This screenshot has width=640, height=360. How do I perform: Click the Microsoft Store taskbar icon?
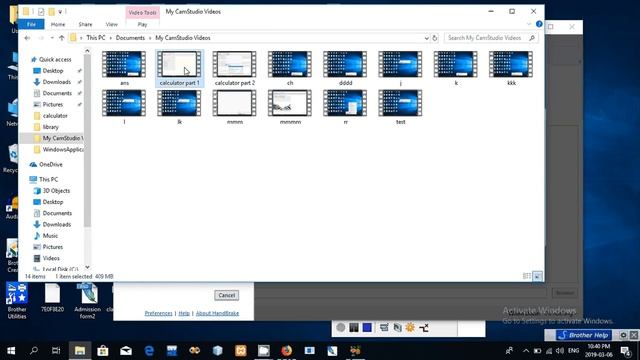(x=102, y=350)
